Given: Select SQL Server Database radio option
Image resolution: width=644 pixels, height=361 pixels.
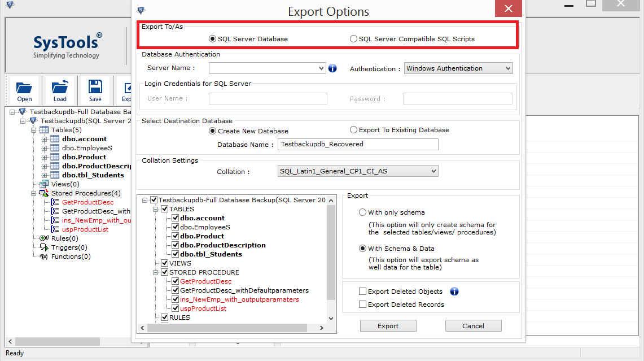Looking at the screenshot, I should [x=212, y=39].
